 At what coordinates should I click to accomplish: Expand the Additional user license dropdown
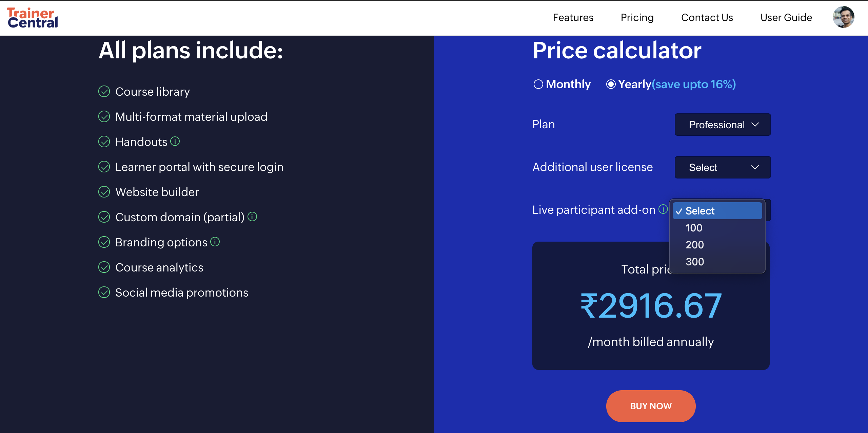coord(723,167)
